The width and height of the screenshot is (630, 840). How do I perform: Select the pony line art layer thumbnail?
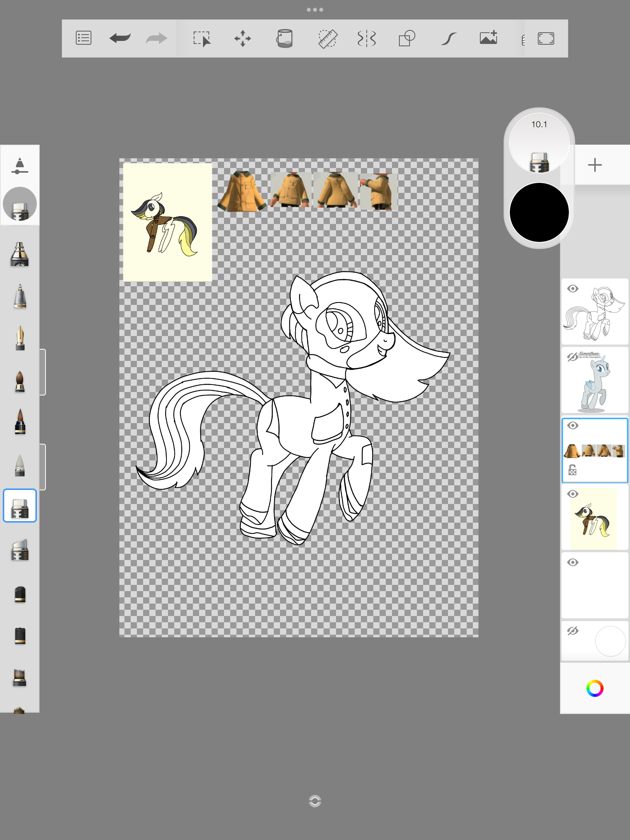(595, 311)
